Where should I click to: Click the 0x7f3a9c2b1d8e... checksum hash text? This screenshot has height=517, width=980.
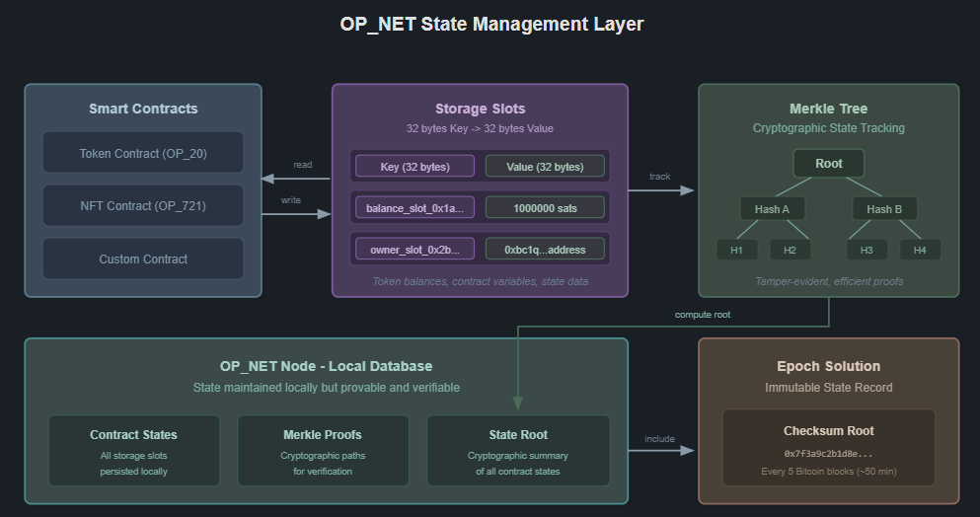(x=828, y=454)
